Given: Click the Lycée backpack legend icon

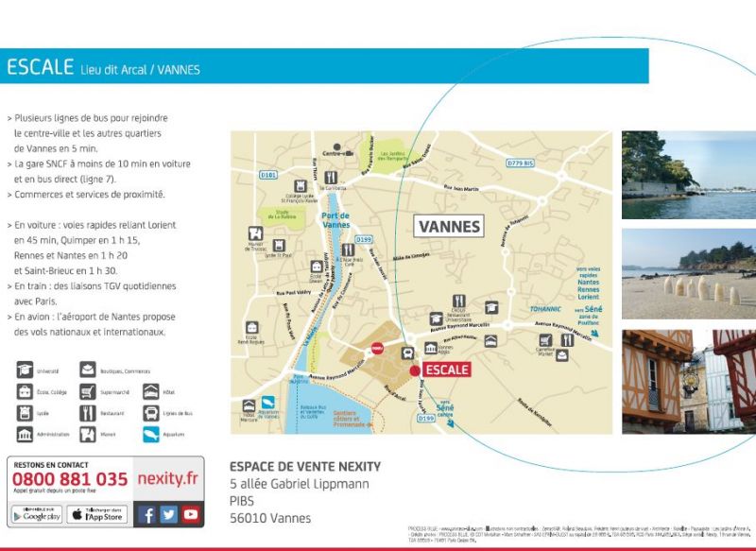Looking at the screenshot, I should [x=26, y=413].
